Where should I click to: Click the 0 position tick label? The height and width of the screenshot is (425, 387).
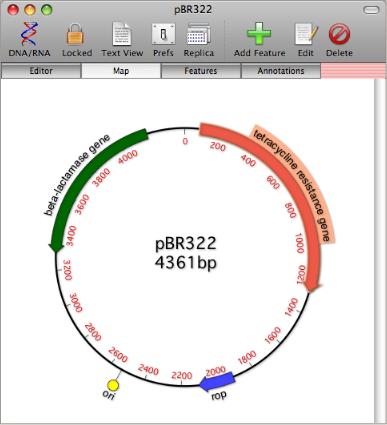click(x=185, y=141)
